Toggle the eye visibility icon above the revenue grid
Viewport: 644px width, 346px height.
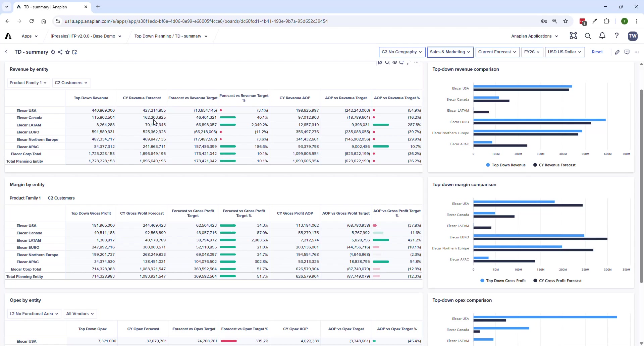point(395,62)
